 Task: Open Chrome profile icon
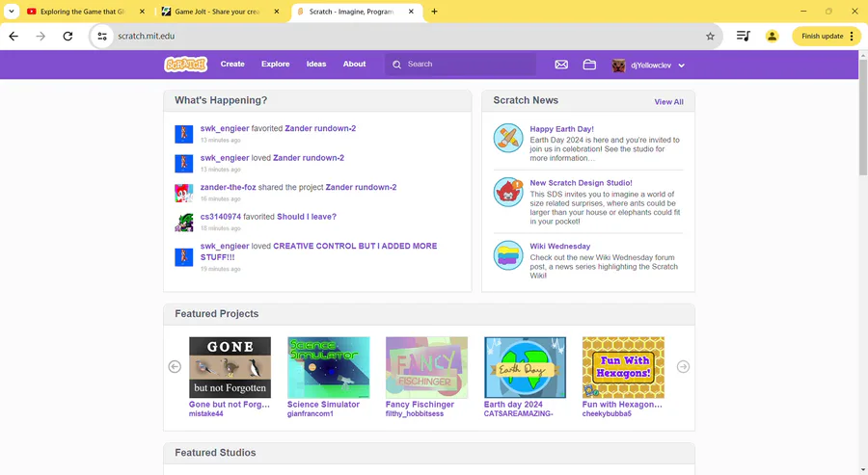click(772, 36)
